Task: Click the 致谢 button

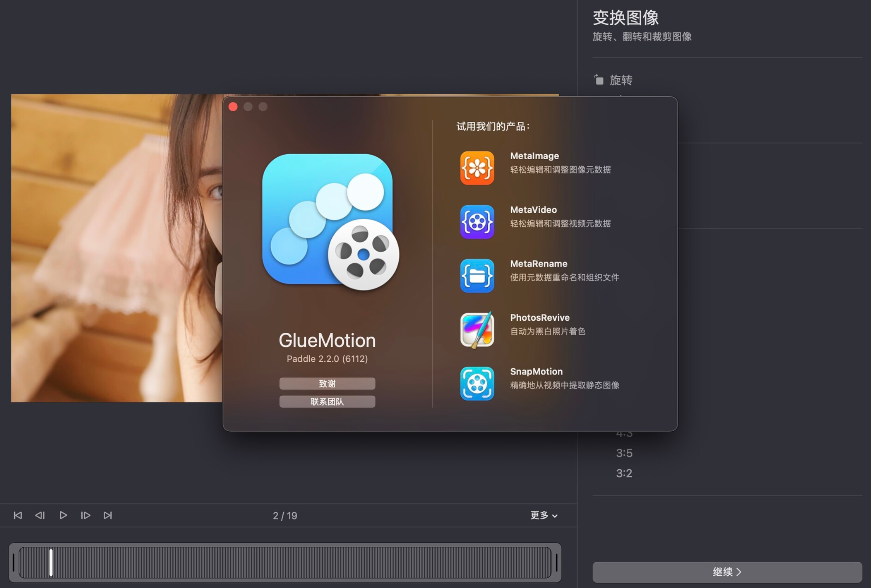Action: (327, 383)
